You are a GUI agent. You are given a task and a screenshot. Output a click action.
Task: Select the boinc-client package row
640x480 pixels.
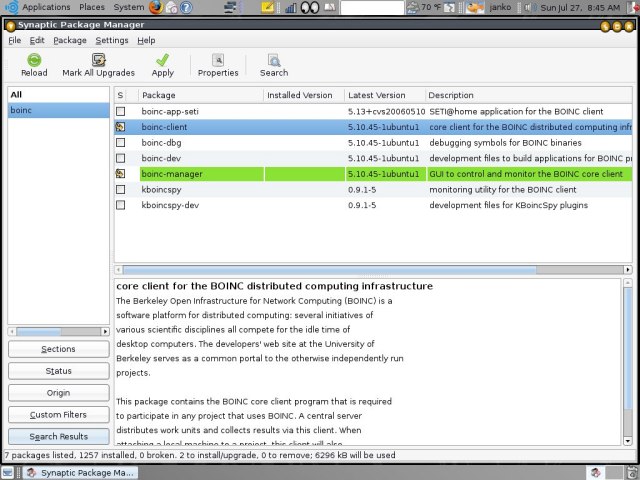(x=373, y=127)
